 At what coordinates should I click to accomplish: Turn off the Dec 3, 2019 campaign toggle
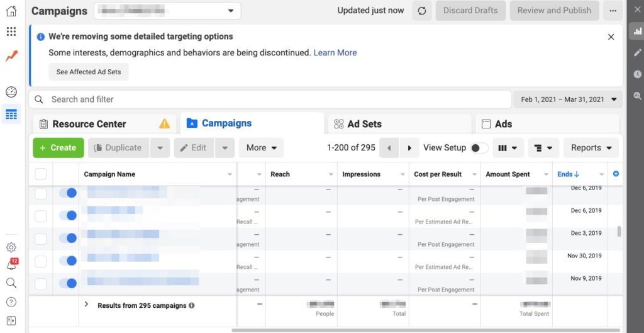(x=67, y=238)
